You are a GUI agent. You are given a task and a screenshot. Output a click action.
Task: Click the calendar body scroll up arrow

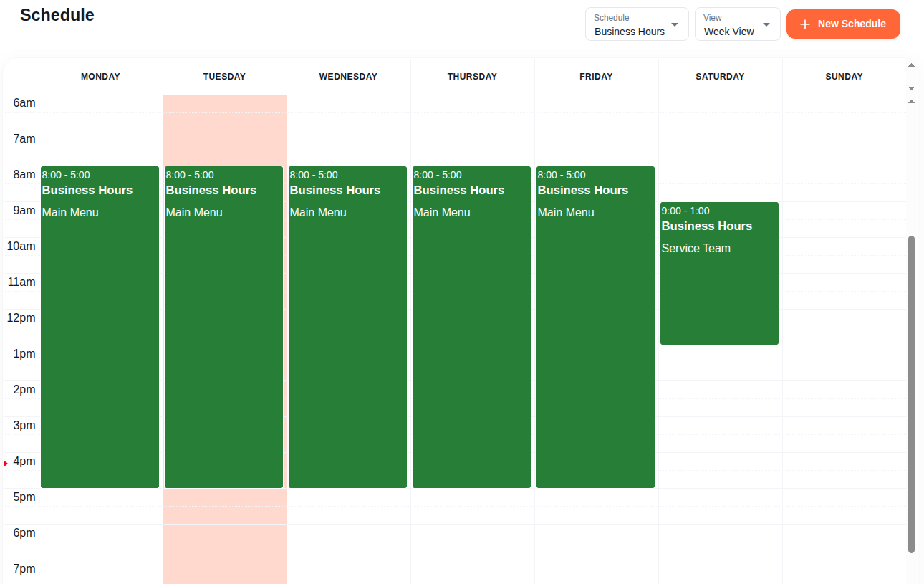(x=911, y=102)
